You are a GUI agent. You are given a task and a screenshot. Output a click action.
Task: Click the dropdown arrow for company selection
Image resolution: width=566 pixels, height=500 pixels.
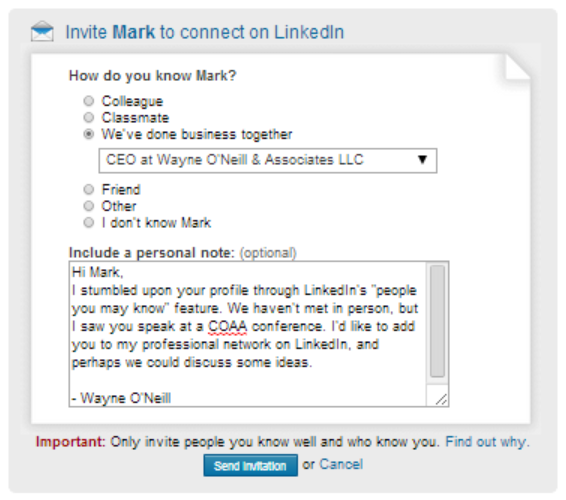pos(422,160)
